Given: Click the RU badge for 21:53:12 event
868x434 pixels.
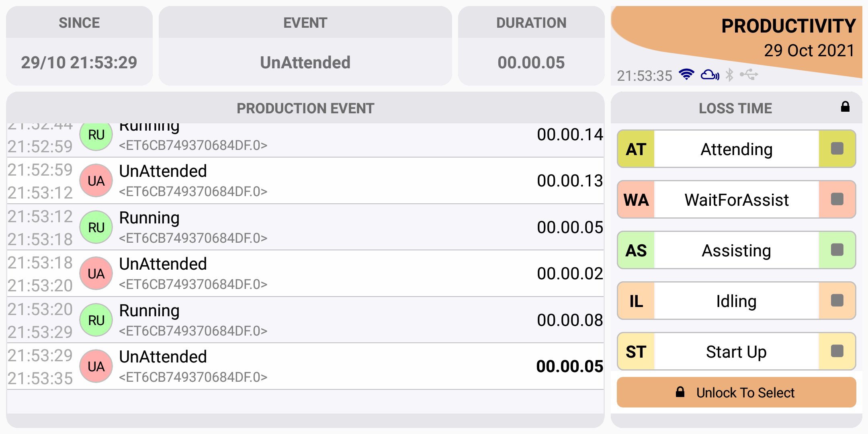Looking at the screenshot, I should click(96, 227).
